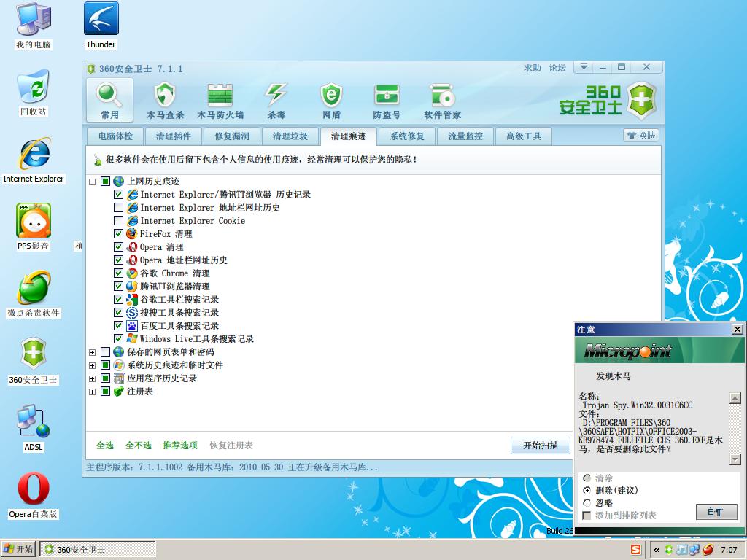The image size is (747, 560).
Task: Click the 百度 paw icon in the list
Action: [x=131, y=326]
